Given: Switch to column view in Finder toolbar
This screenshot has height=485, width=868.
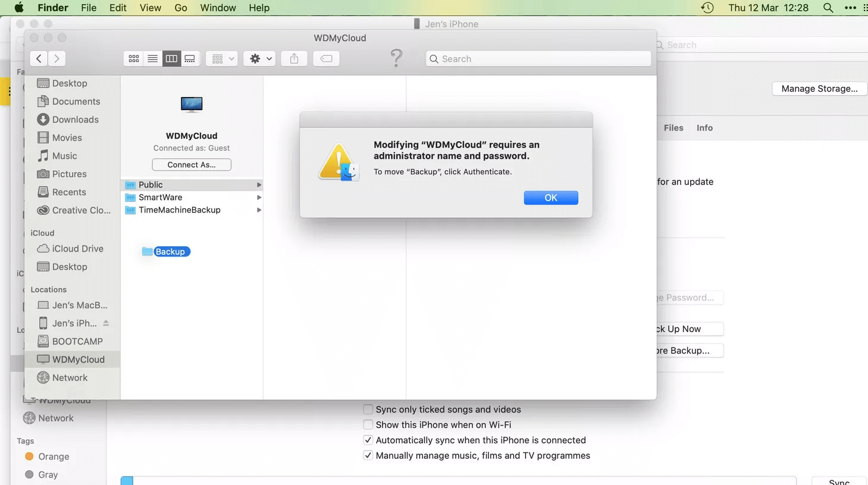Looking at the screenshot, I should click(171, 58).
